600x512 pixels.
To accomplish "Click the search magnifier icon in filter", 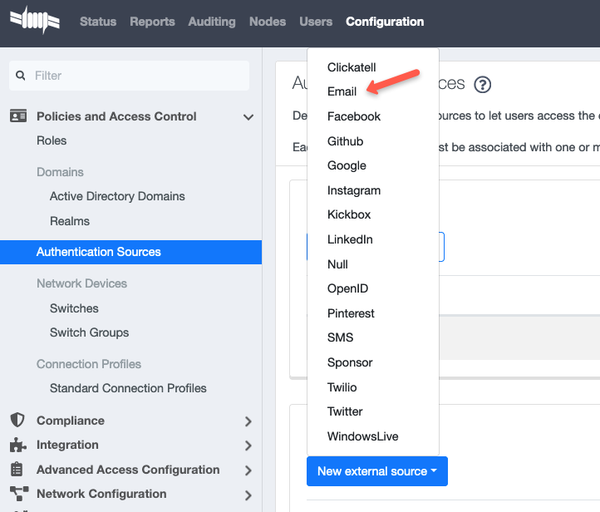I will click(21, 75).
